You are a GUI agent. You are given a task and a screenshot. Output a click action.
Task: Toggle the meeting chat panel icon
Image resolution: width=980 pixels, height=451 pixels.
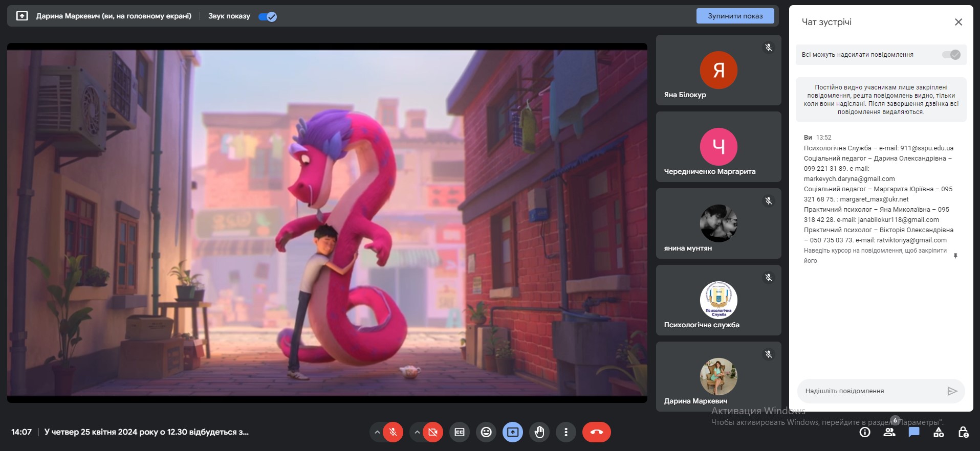point(914,432)
